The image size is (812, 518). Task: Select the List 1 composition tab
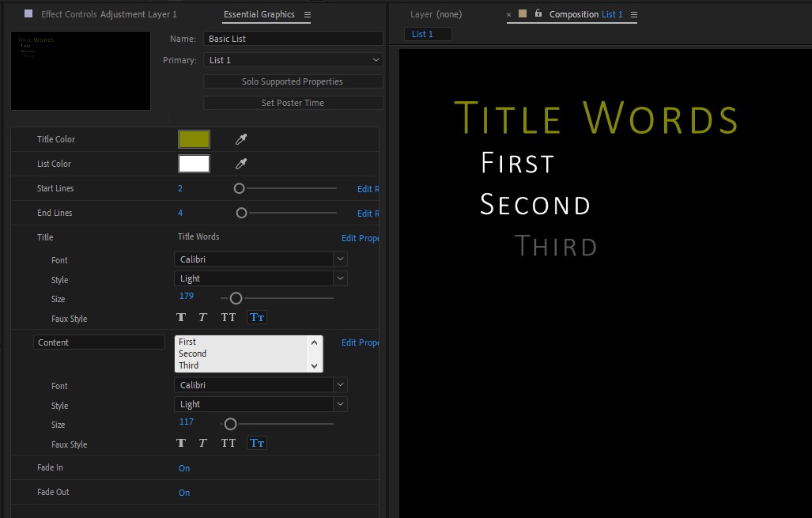427,34
